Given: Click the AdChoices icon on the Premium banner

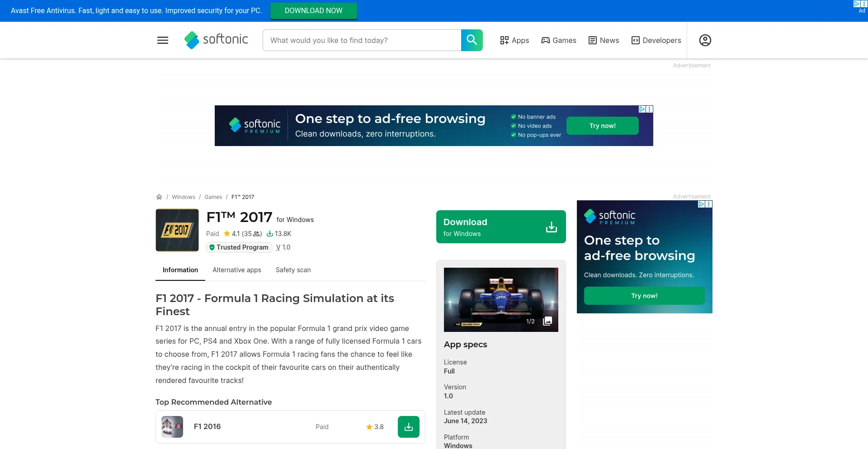Looking at the screenshot, I should tap(642, 109).
